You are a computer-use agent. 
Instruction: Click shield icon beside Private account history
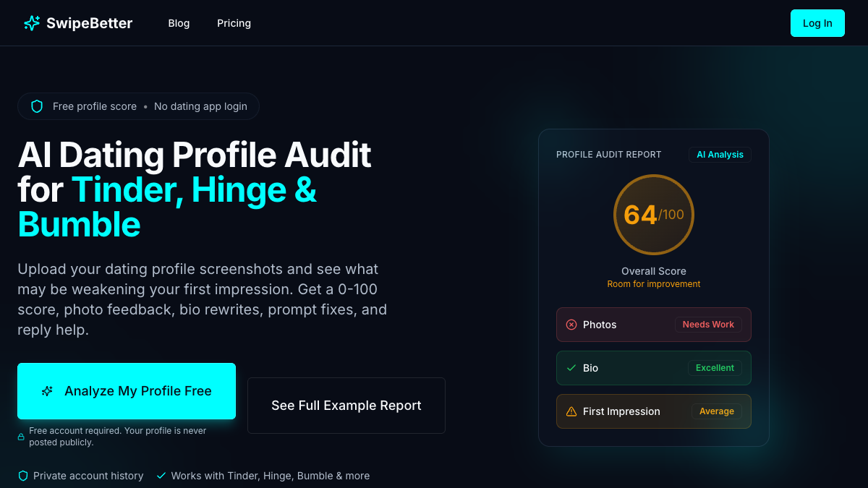click(23, 476)
